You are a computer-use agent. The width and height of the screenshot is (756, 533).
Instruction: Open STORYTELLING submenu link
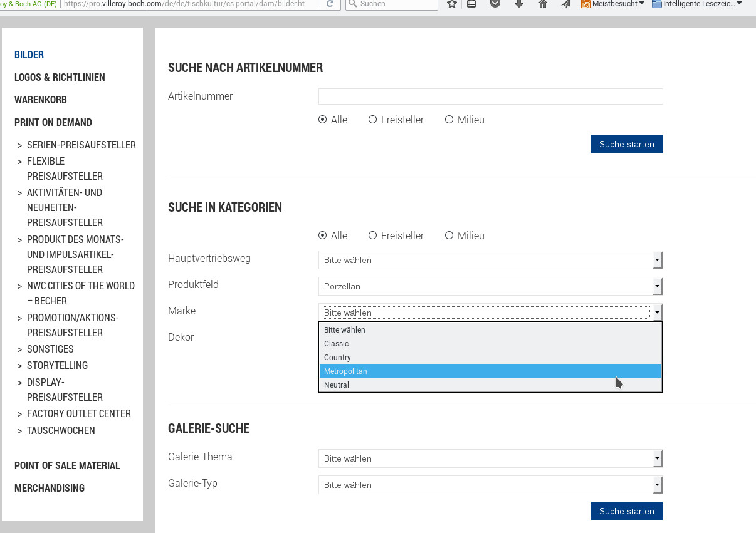click(x=57, y=365)
